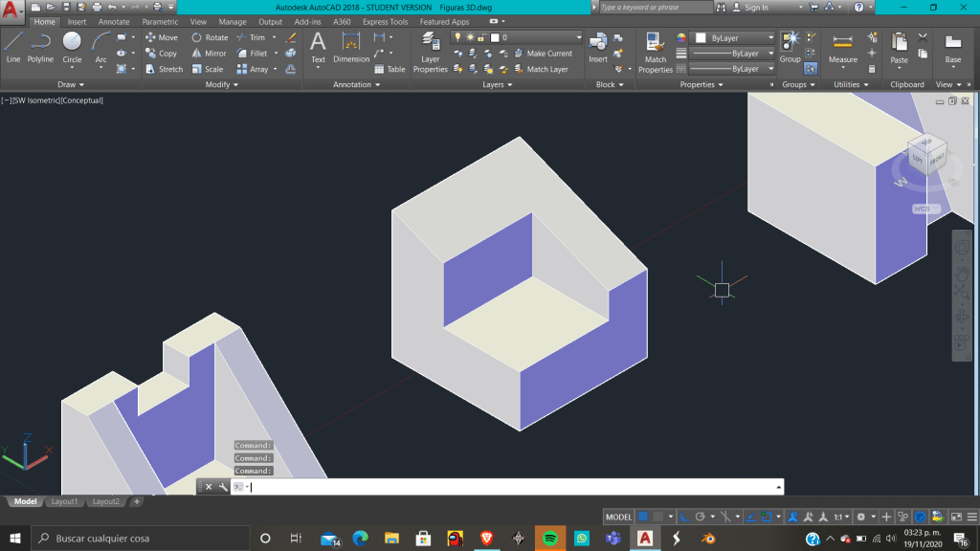
Task: Open the Layout1 tab
Action: [64, 501]
